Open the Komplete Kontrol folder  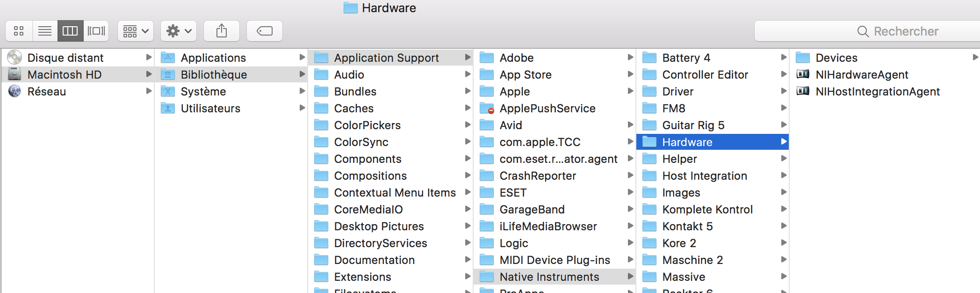(713, 209)
